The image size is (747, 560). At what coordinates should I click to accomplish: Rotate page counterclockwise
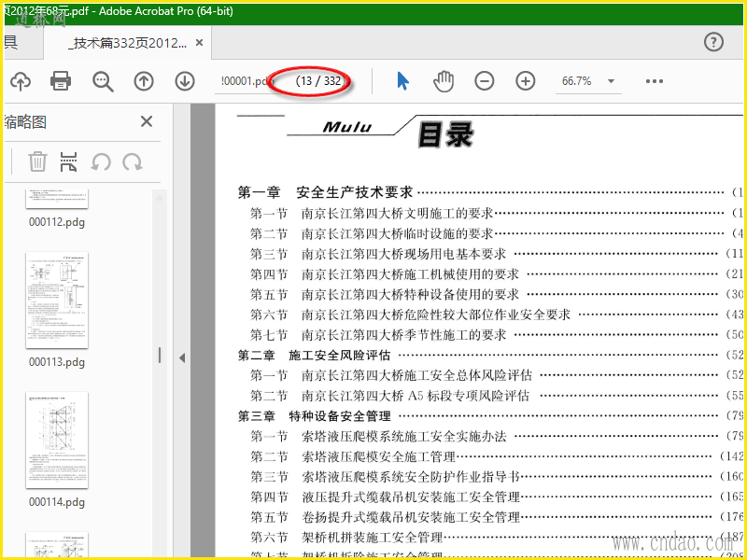pyautogui.click(x=101, y=162)
